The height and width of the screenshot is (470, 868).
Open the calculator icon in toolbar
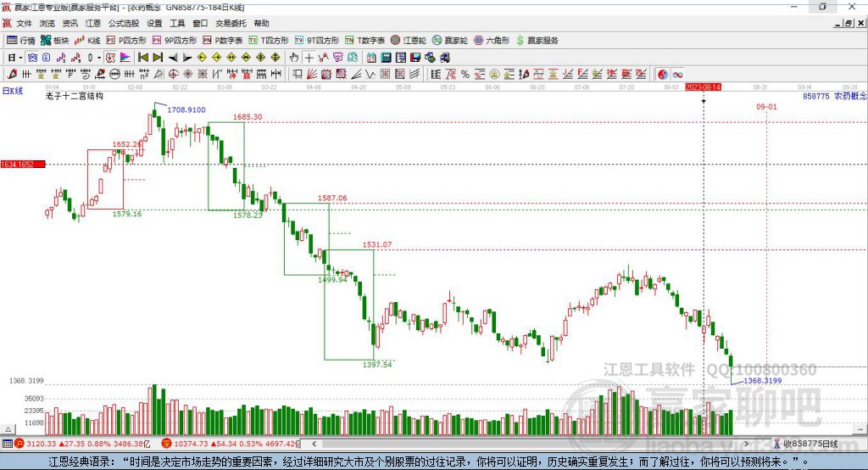pos(387,57)
